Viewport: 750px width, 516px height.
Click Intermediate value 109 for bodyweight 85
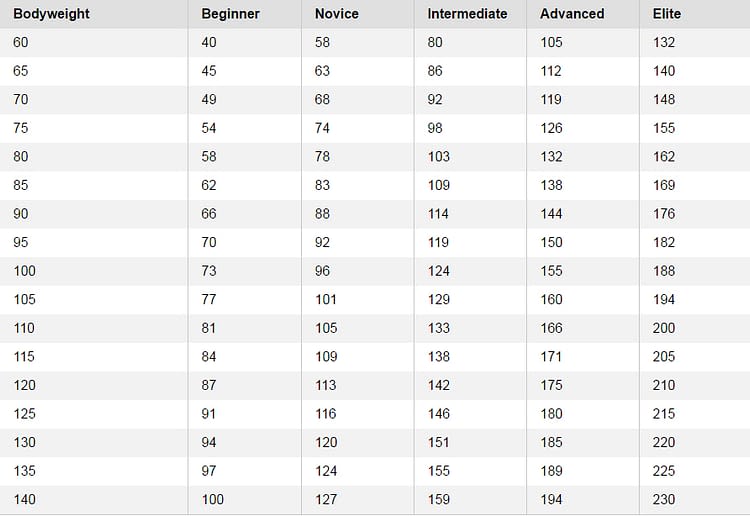coord(439,185)
